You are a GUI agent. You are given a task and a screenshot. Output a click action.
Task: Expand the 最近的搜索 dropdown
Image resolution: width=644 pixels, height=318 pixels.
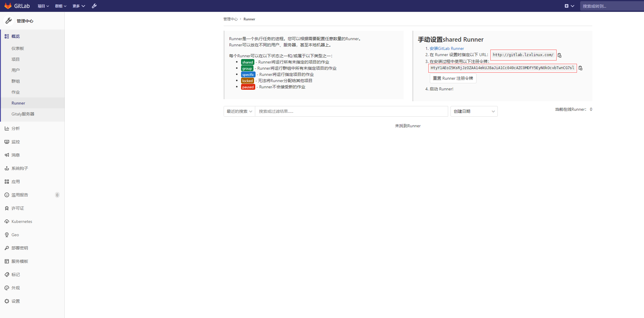(239, 111)
